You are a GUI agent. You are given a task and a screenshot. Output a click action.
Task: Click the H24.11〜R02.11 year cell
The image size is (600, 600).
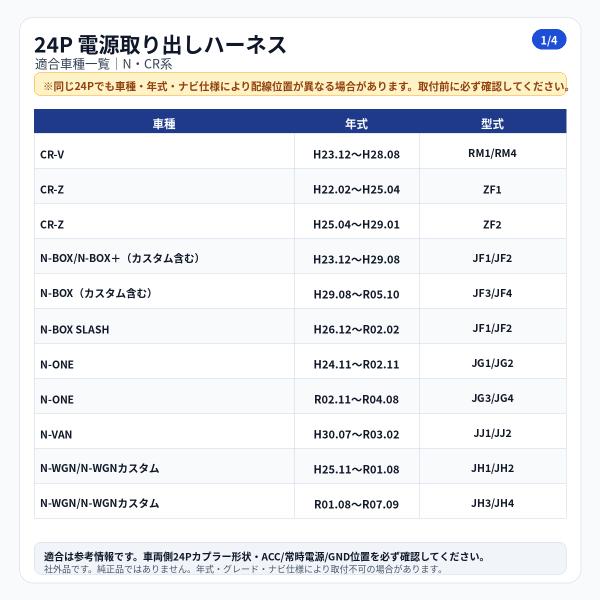[357, 364]
